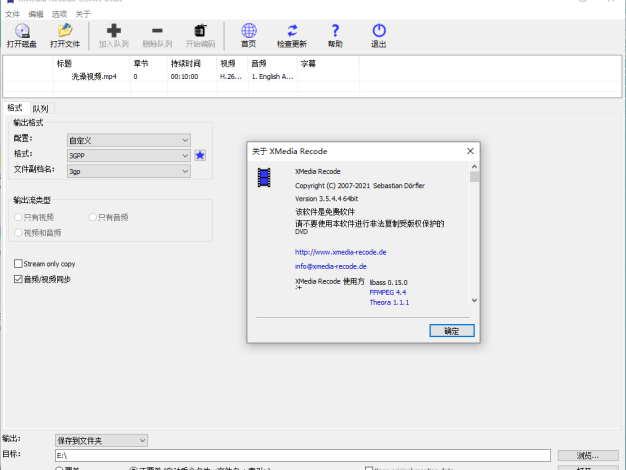Click the 目标 target path input field E:\
The height and width of the screenshot is (470, 626).
tap(303, 455)
